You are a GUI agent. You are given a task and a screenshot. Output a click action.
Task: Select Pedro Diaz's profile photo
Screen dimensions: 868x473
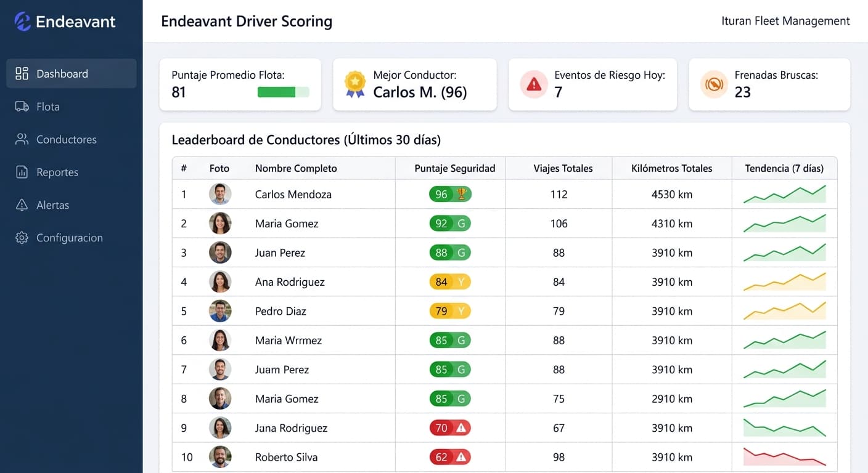click(x=220, y=310)
